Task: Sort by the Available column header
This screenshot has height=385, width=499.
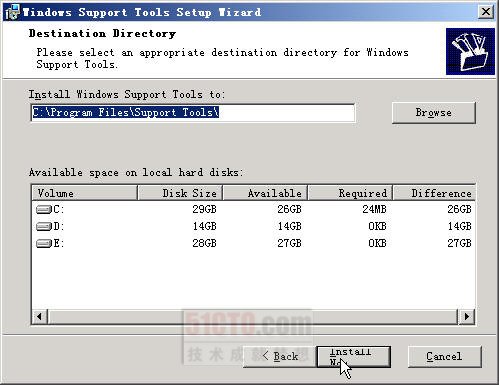Action: click(x=265, y=193)
